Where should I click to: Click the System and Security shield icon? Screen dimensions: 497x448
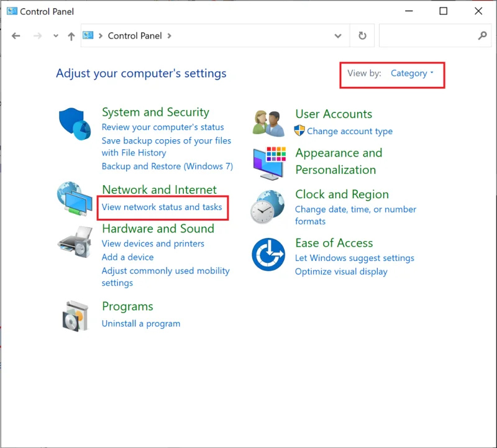[x=75, y=124]
